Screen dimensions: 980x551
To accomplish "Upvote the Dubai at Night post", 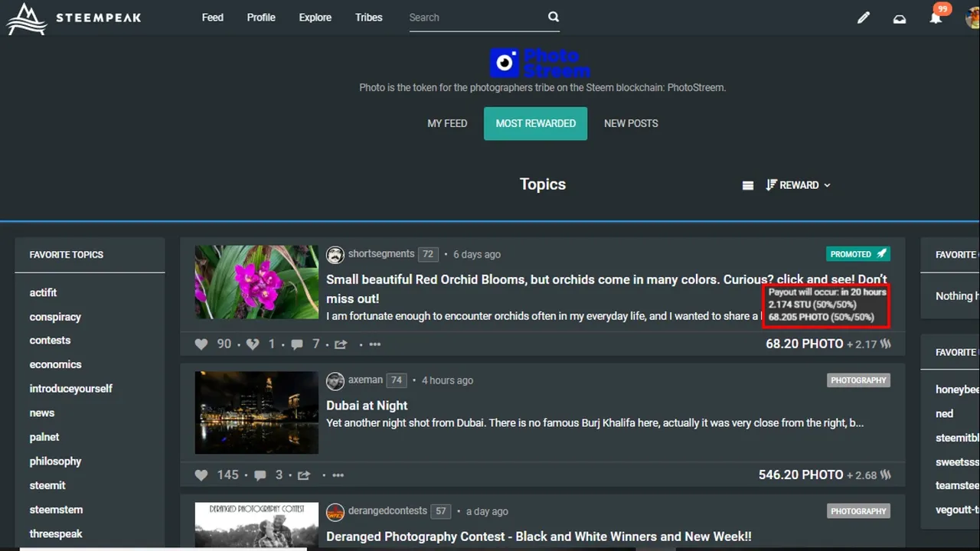I will [201, 475].
